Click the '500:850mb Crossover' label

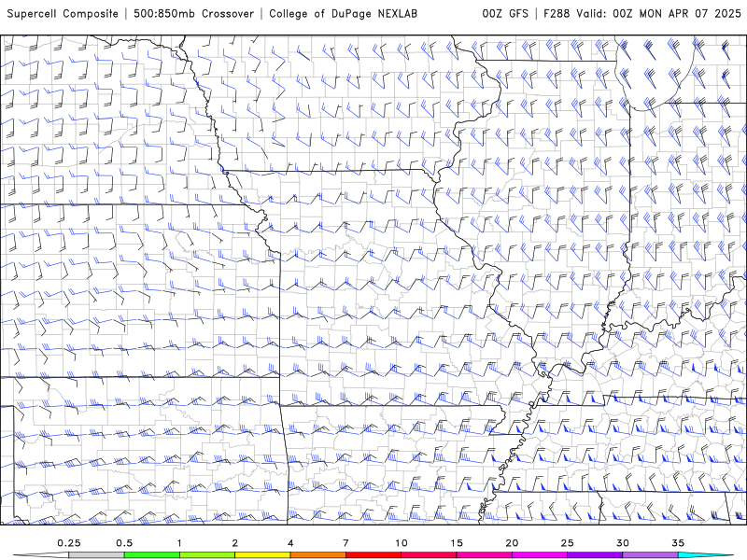click(x=194, y=13)
